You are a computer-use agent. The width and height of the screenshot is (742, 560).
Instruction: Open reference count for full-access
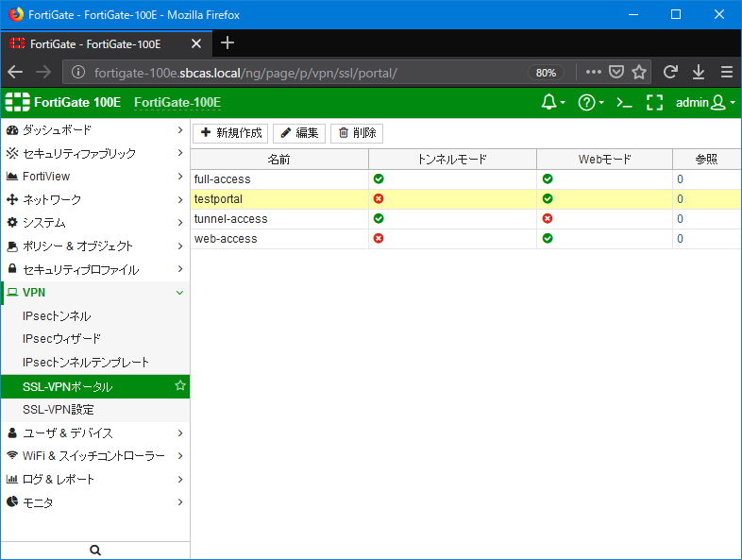point(680,179)
